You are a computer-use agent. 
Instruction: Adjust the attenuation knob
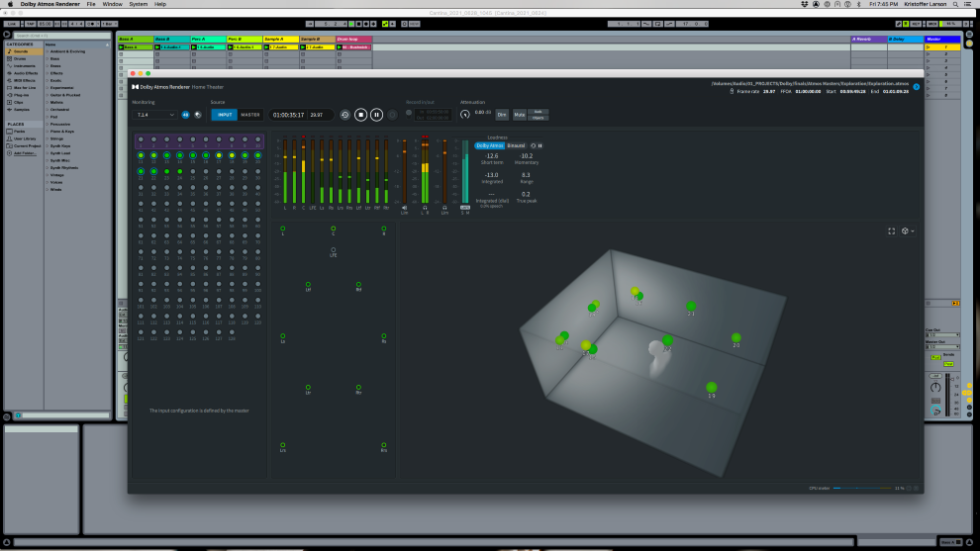[465, 115]
